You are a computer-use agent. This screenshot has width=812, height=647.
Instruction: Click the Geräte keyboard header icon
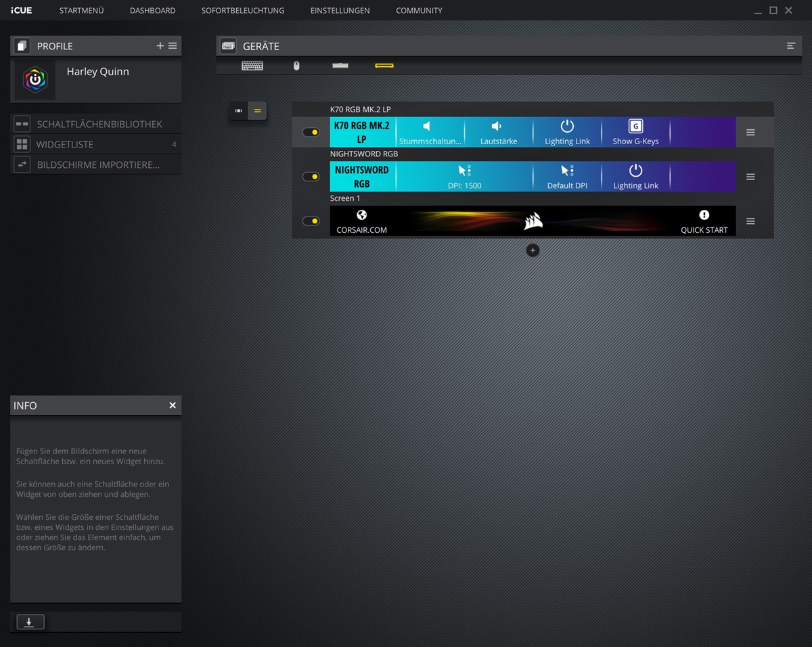[228, 46]
